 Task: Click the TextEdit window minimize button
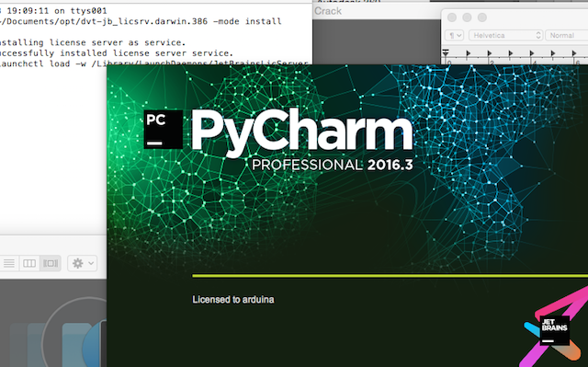click(x=468, y=17)
